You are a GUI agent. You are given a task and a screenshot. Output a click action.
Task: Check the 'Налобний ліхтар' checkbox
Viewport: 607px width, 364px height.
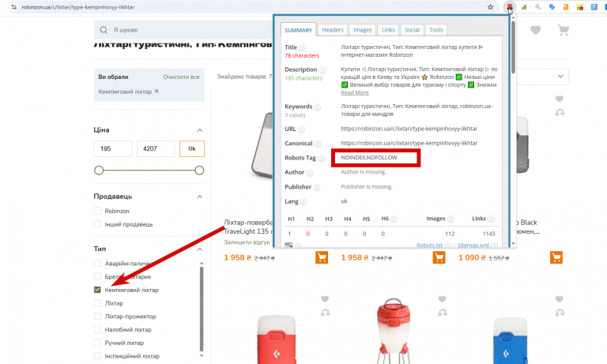[x=97, y=329]
